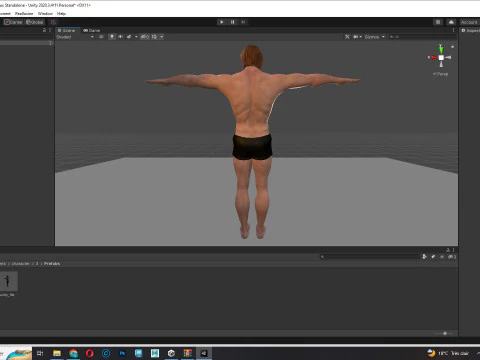Lock the Project panel
The height and width of the screenshot is (360, 480).
(x=448, y=250)
